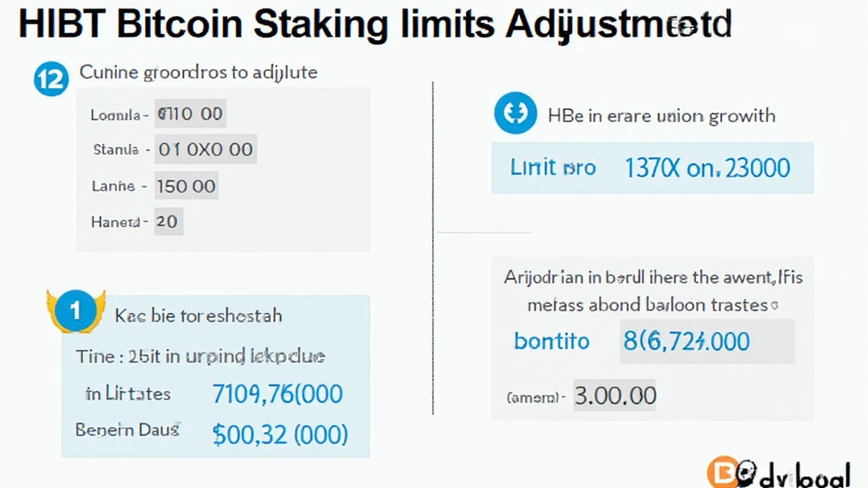This screenshot has height=488, width=868.
Task: Click the blue "bontito" label
Action: pyautogui.click(x=551, y=341)
